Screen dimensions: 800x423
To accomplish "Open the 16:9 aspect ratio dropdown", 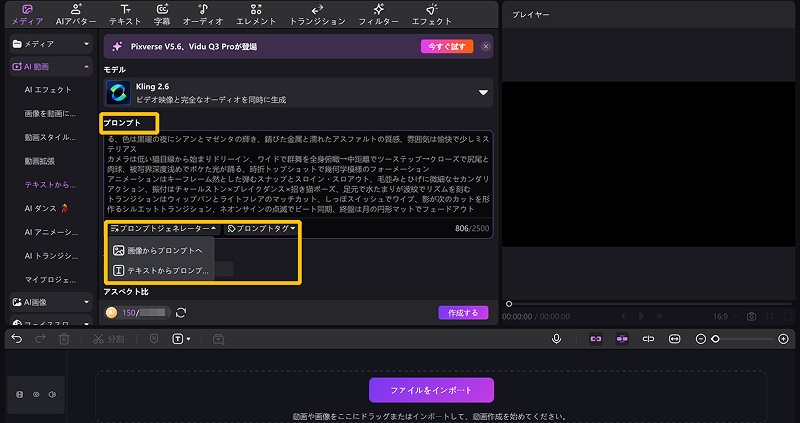I will 724,316.
